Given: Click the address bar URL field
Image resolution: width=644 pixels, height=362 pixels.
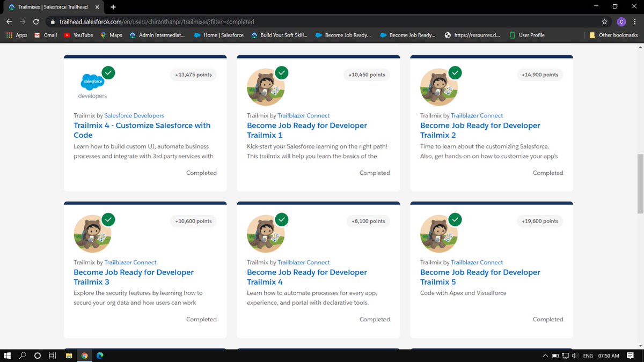Looking at the screenshot, I should 322,22.
